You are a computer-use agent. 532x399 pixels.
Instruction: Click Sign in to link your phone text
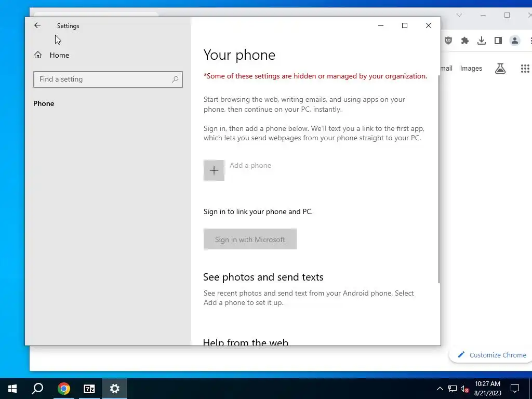(x=258, y=212)
